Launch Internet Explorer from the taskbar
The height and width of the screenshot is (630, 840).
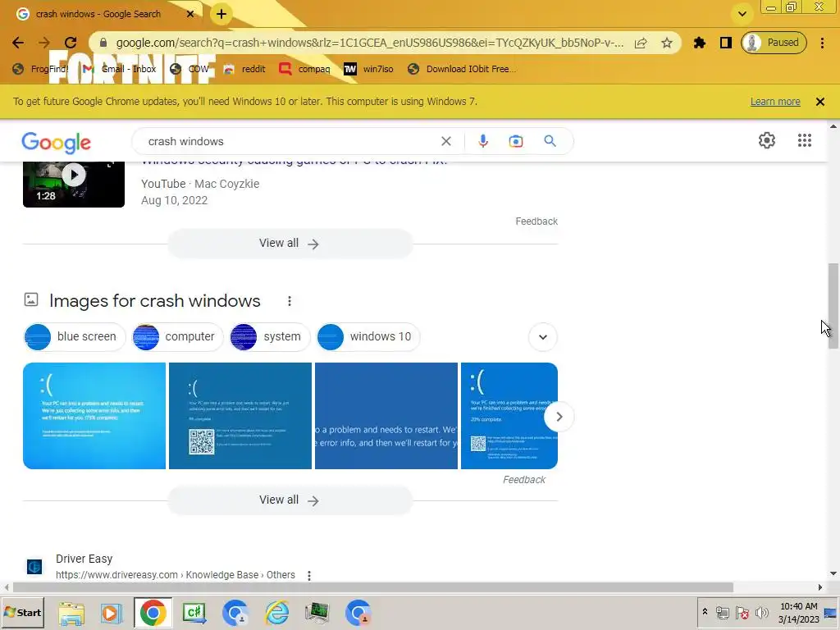click(277, 613)
